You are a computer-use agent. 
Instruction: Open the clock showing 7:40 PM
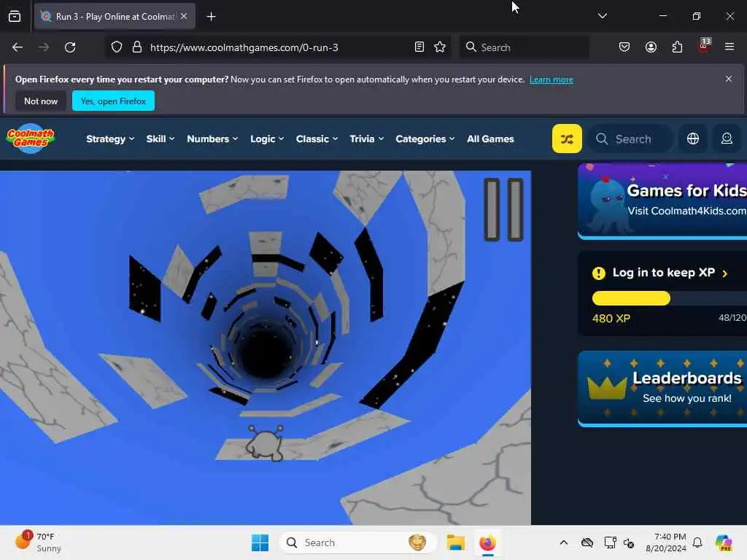click(666, 542)
